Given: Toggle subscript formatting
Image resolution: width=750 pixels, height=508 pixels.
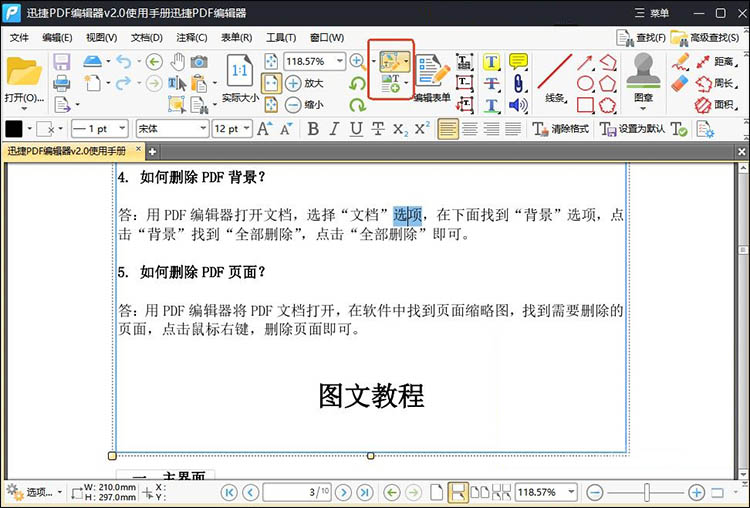Looking at the screenshot, I should click(400, 129).
